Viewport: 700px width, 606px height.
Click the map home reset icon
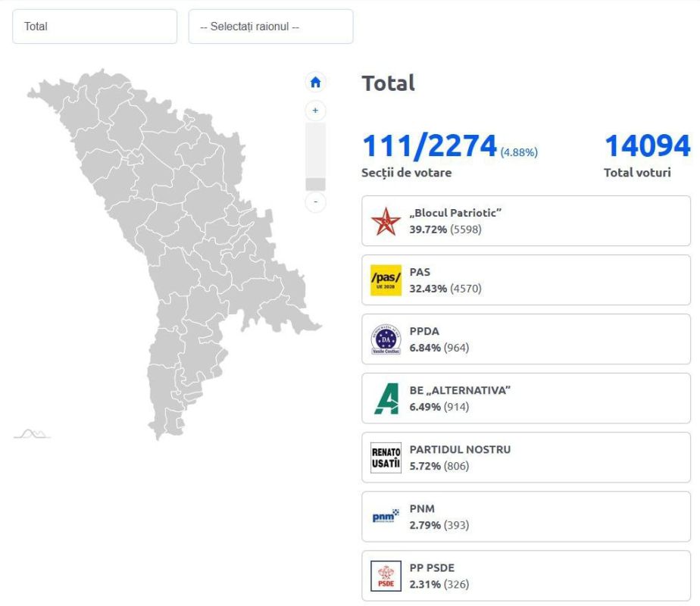[315, 83]
